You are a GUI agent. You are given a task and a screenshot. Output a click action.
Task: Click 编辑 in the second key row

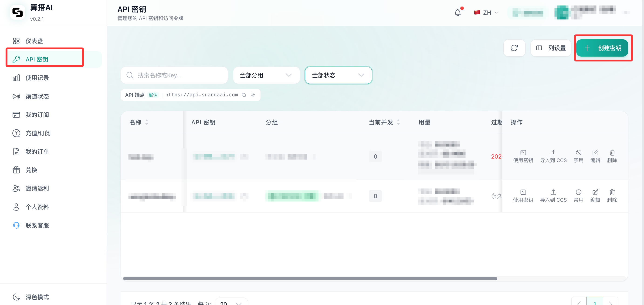click(595, 196)
